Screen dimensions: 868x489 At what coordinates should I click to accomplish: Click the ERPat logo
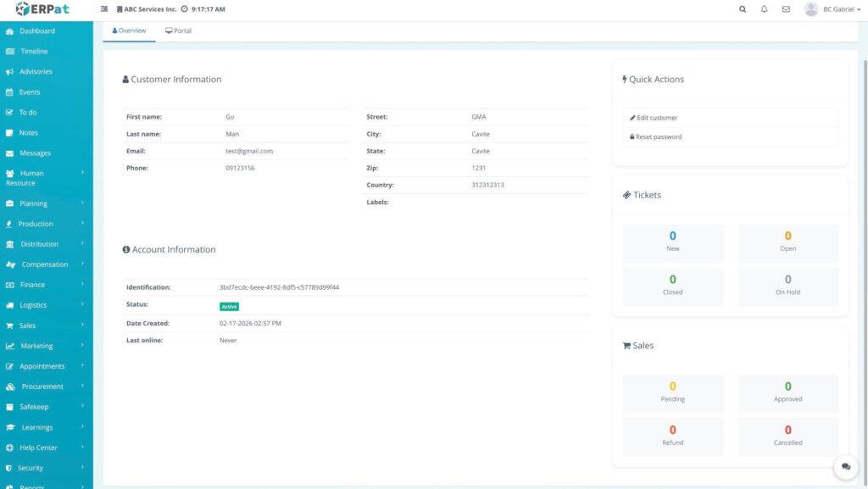(42, 9)
